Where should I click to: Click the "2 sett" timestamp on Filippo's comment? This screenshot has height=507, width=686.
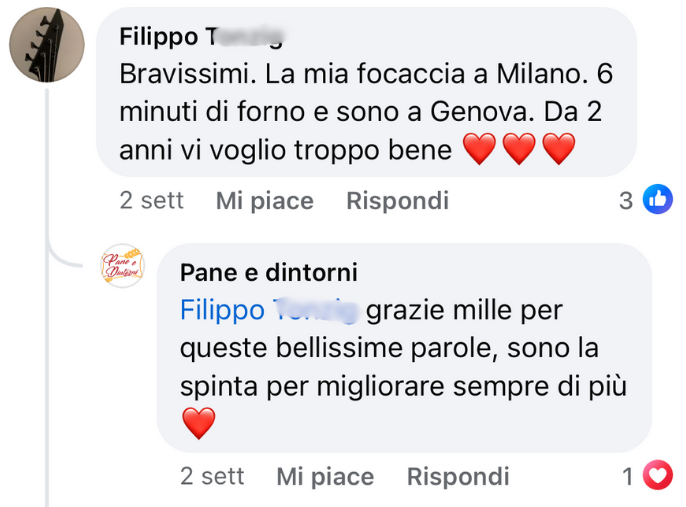click(x=151, y=201)
